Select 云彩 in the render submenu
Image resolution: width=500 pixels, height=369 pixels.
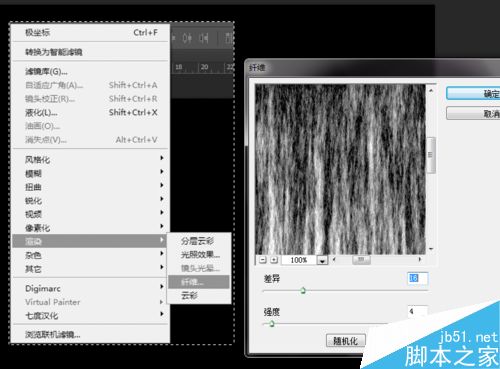(x=199, y=295)
